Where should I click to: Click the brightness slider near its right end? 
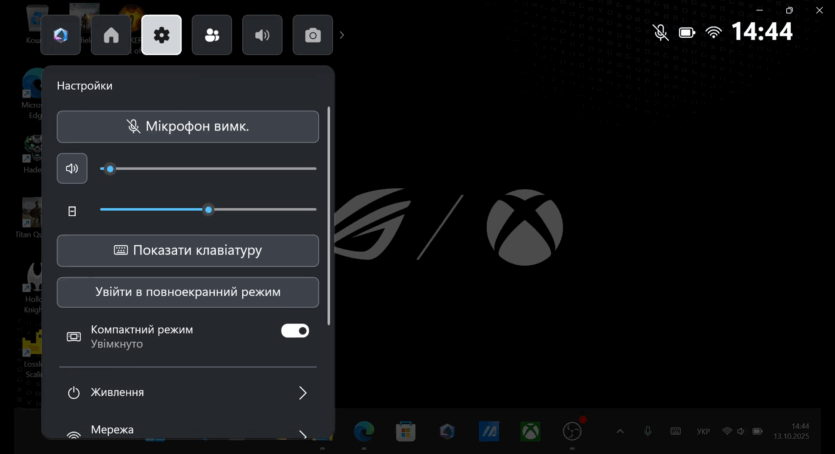click(x=305, y=210)
